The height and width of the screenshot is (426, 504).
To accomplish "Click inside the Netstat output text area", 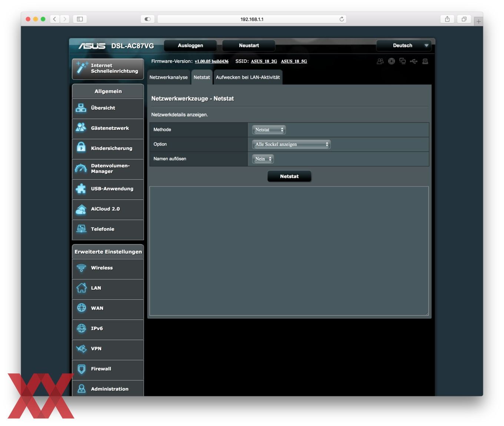I will 289,251.
